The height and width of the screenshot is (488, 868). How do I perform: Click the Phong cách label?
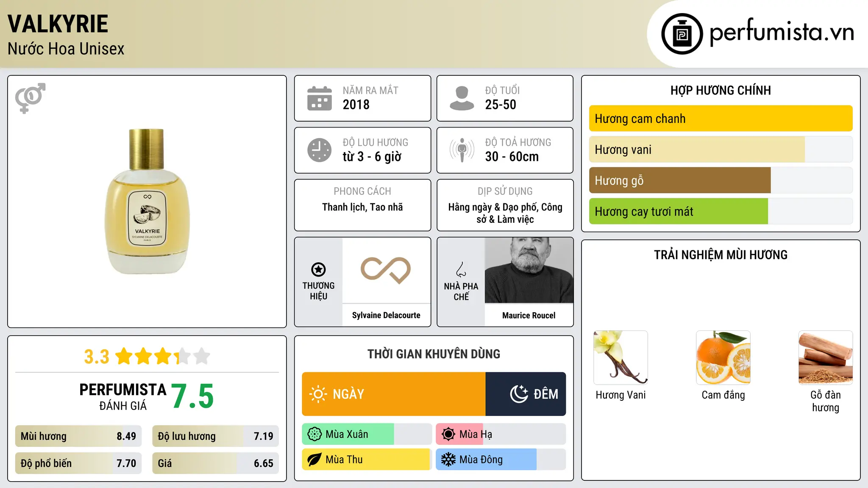click(362, 191)
